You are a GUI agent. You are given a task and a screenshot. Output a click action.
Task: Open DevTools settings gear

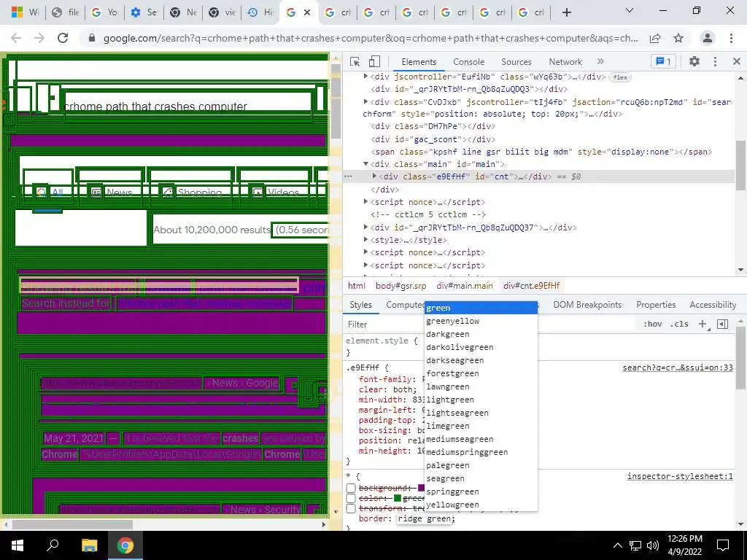coord(694,61)
